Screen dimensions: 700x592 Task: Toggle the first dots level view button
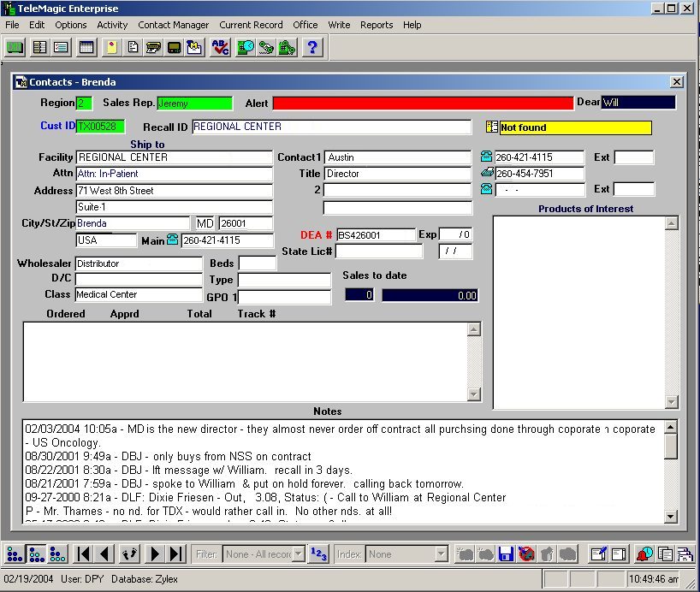[x=15, y=554]
